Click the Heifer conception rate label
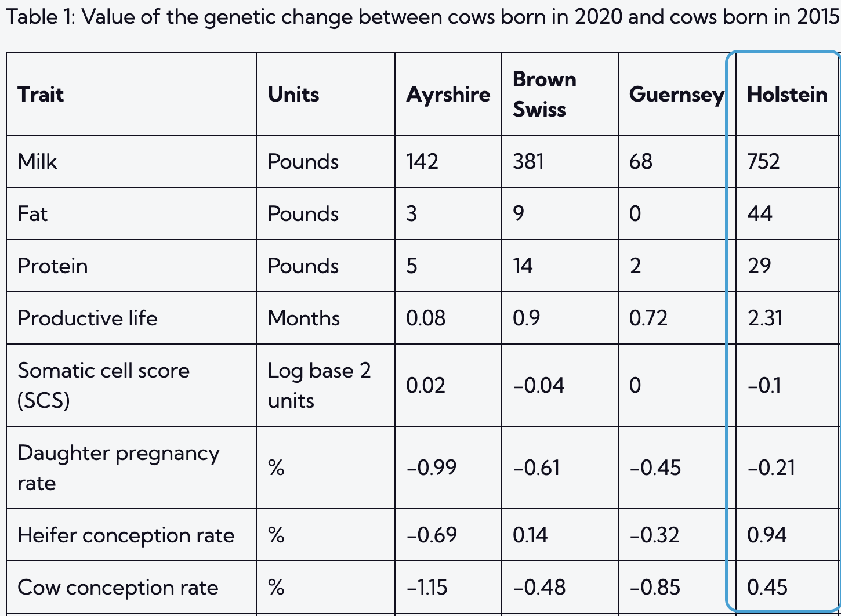841x616 pixels. click(x=126, y=535)
